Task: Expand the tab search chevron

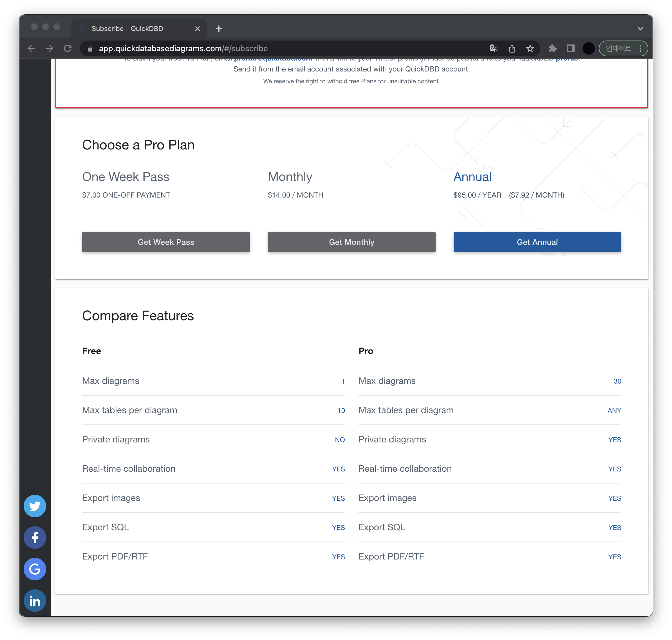Action: pyautogui.click(x=640, y=29)
